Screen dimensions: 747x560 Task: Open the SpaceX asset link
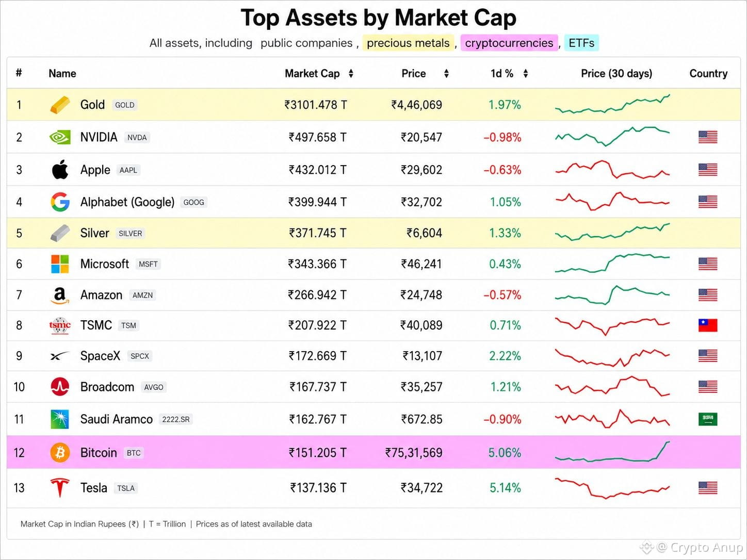[100, 356]
